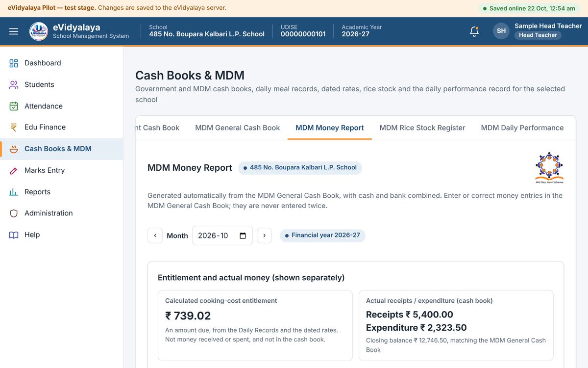Open the Dashboard page

[x=62, y=63]
